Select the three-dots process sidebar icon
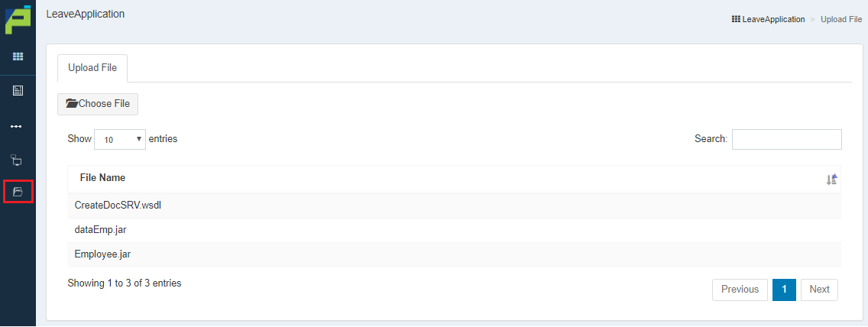Screen dimensions: 868x327 click(17, 126)
